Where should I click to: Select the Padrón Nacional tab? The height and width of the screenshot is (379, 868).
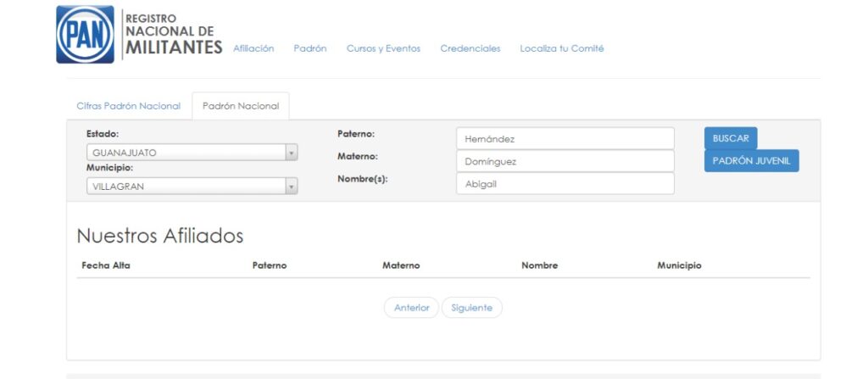[241, 106]
